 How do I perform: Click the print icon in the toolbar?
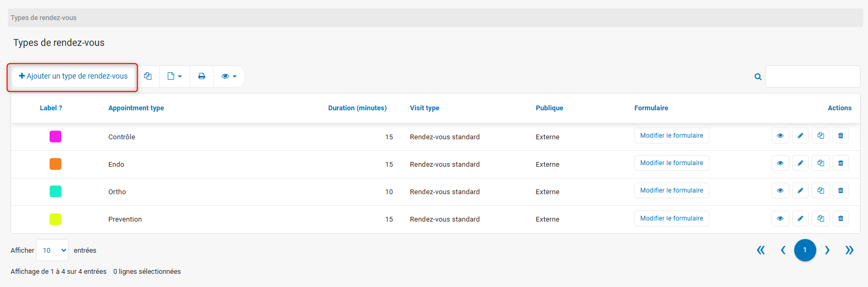[201, 76]
